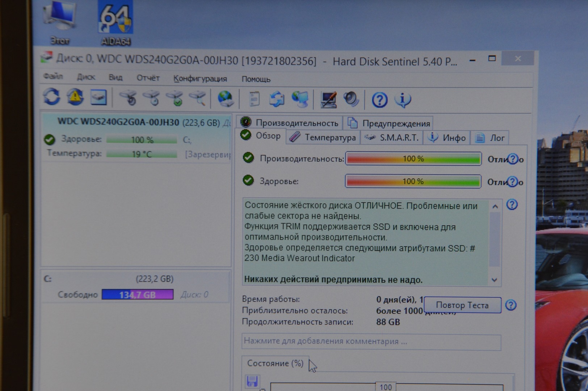The image size is (588, 391).
Task: Click the yellow warning alert toolbar icon
Action: [x=75, y=97]
